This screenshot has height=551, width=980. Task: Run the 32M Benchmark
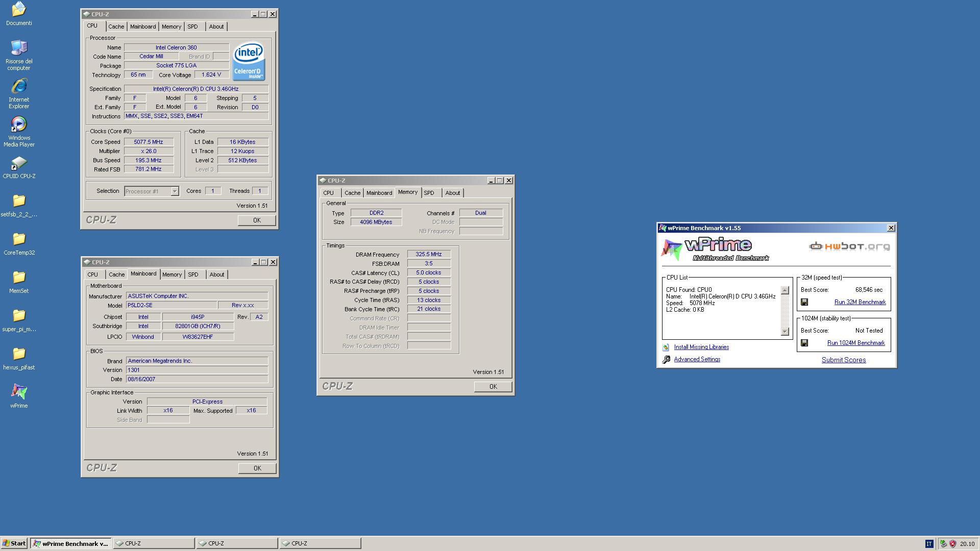(860, 302)
